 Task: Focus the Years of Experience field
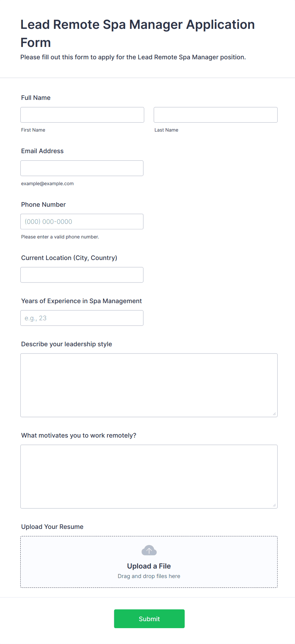tap(82, 318)
